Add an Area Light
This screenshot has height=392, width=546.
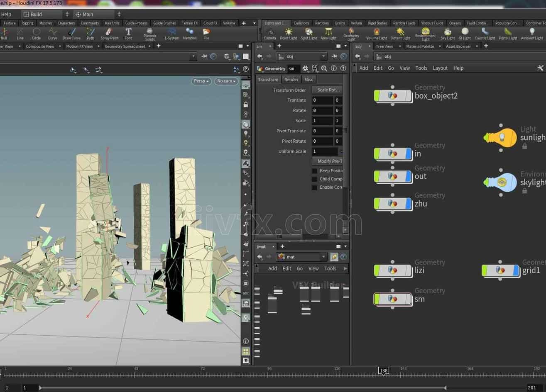(328, 34)
